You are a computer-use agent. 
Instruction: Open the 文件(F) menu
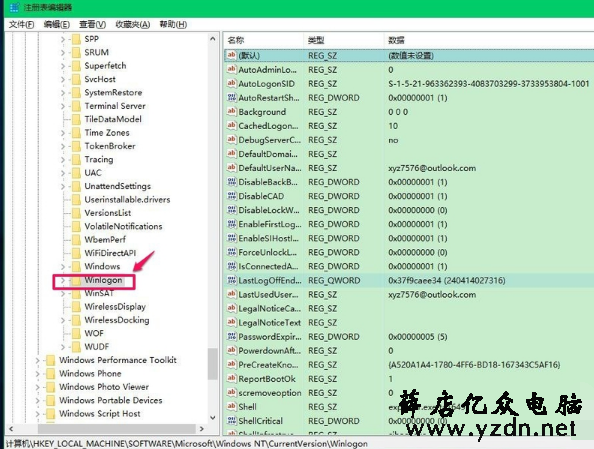click(x=22, y=25)
